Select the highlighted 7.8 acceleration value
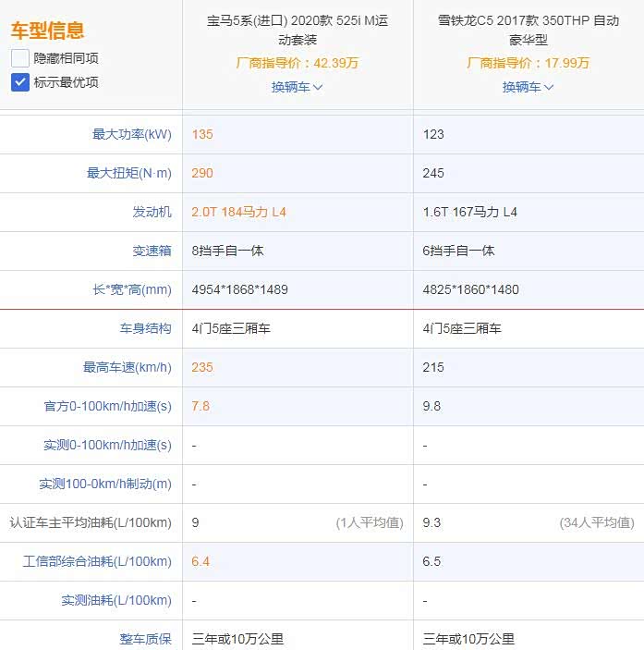 click(x=200, y=406)
